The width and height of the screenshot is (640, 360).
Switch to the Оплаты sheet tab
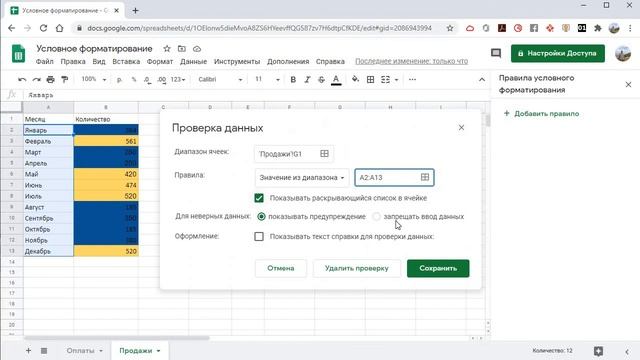coord(80,351)
